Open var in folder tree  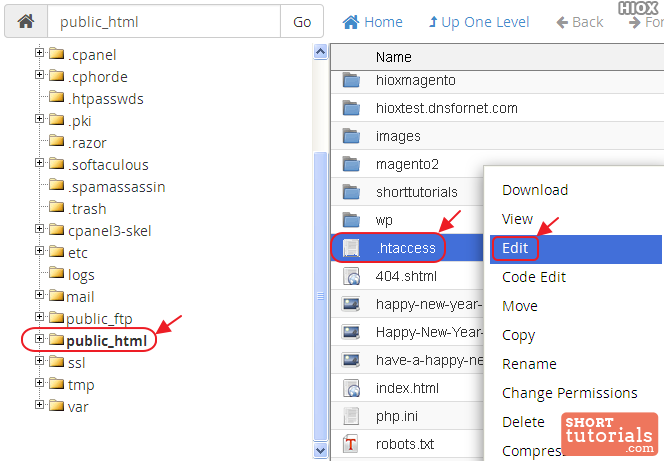pos(78,407)
